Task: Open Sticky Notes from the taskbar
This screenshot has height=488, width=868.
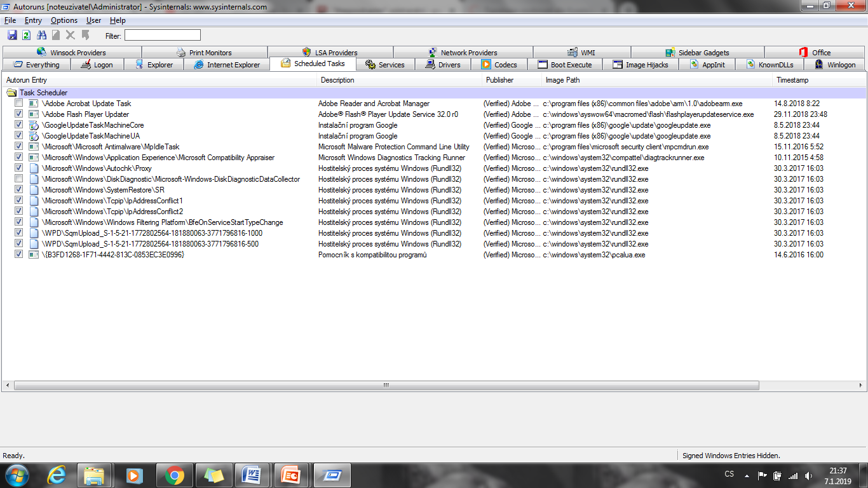Action: 213,475
